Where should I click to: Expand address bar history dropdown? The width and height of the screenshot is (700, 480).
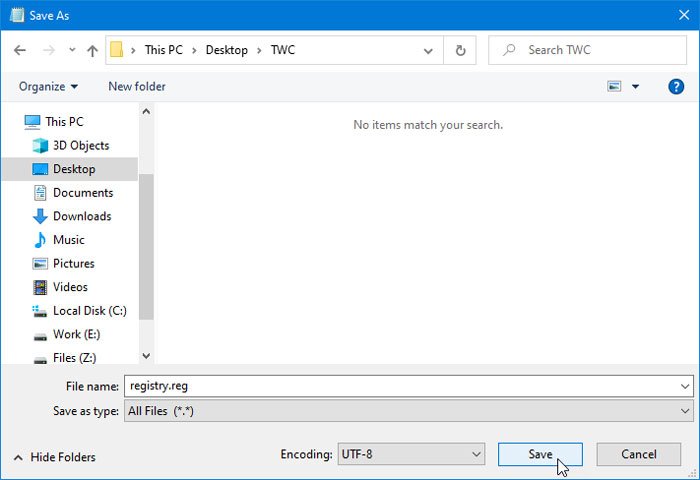click(x=428, y=50)
